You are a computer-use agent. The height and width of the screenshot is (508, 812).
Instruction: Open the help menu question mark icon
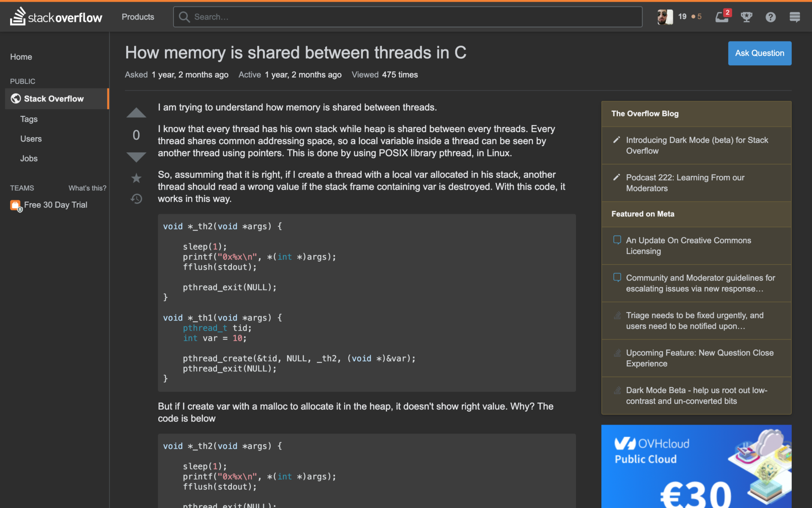[x=770, y=17]
